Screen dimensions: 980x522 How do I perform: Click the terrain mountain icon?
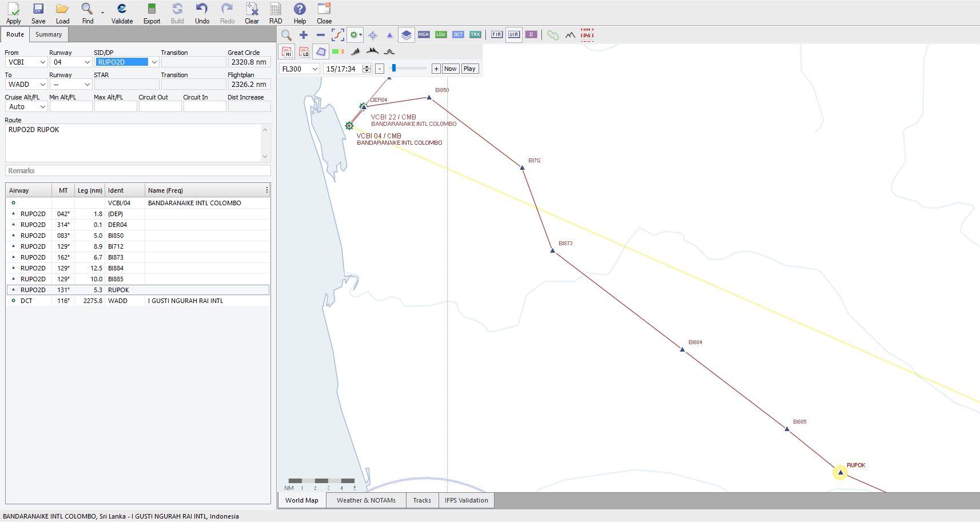(x=570, y=35)
